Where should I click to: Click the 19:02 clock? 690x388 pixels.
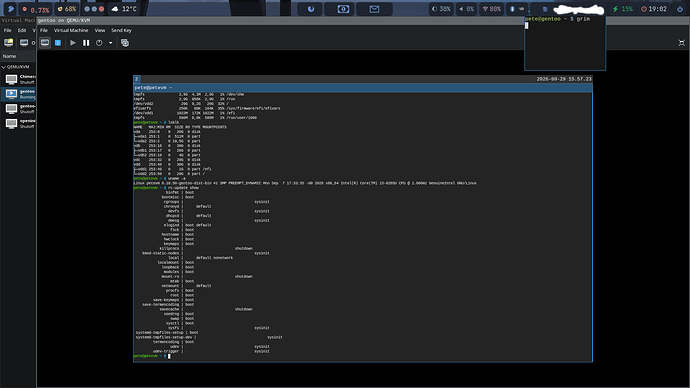[654, 9]
